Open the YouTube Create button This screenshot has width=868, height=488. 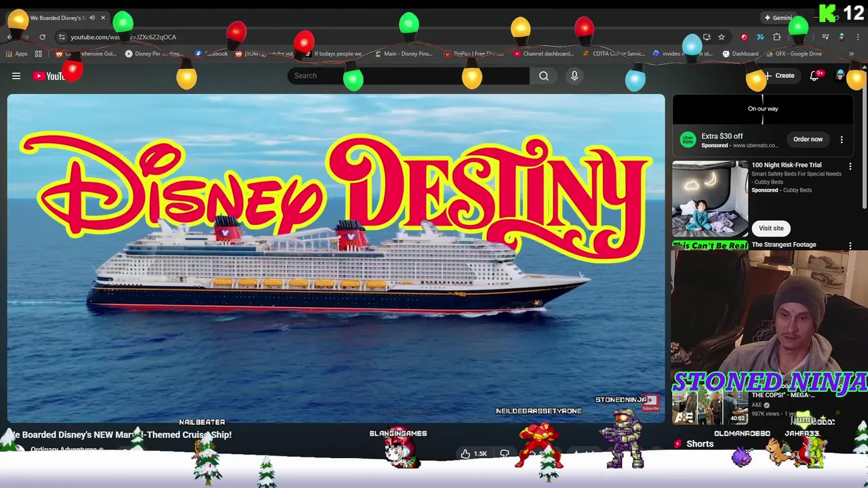click(779, 76)
